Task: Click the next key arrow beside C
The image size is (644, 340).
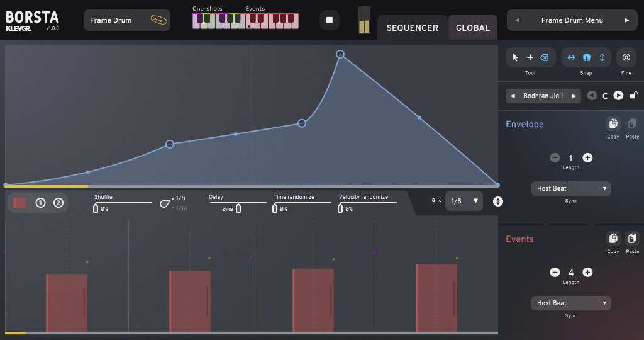Action: pyautogui.click(x=618, y=95)
